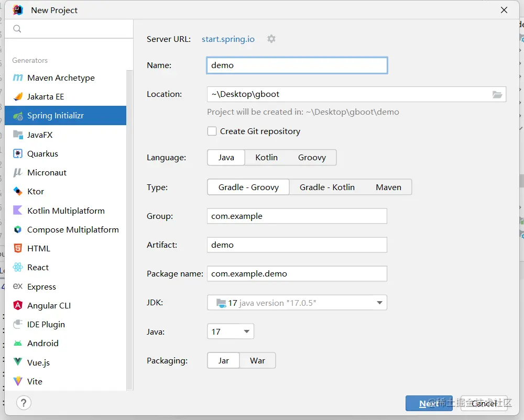The height and width of the screenshot is (420, 524).
Task: Click the Quarkus generator icon
Action: [18, 154]
